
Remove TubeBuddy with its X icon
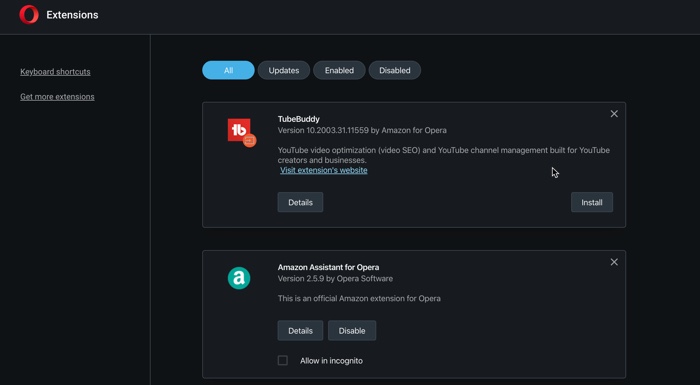coord(614,114)
